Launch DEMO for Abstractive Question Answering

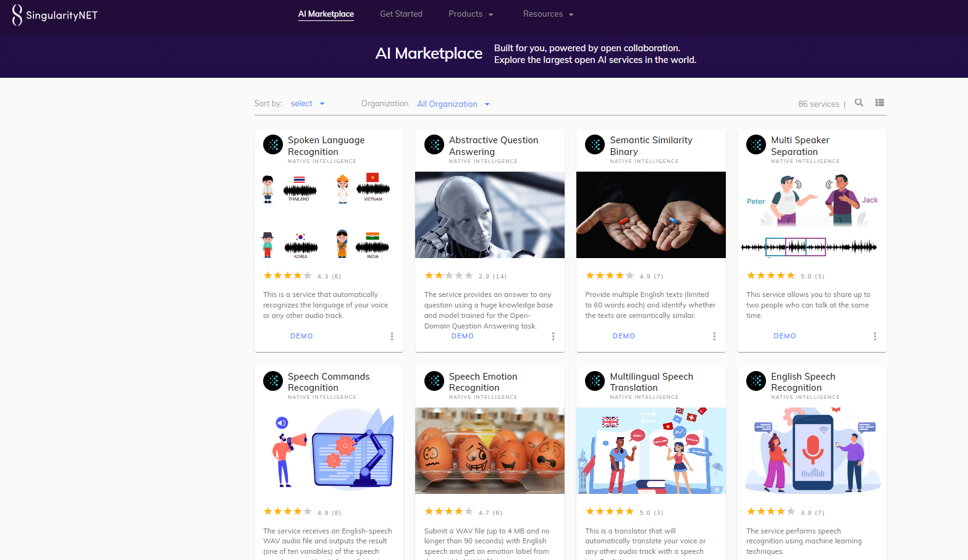(x=463, y=336)
